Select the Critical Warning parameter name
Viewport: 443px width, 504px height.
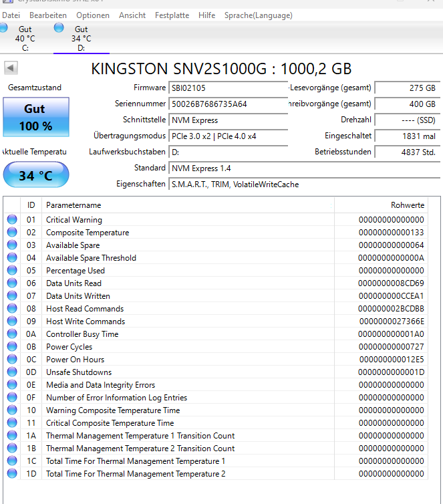pyautogui.click(x=74, y=220)
